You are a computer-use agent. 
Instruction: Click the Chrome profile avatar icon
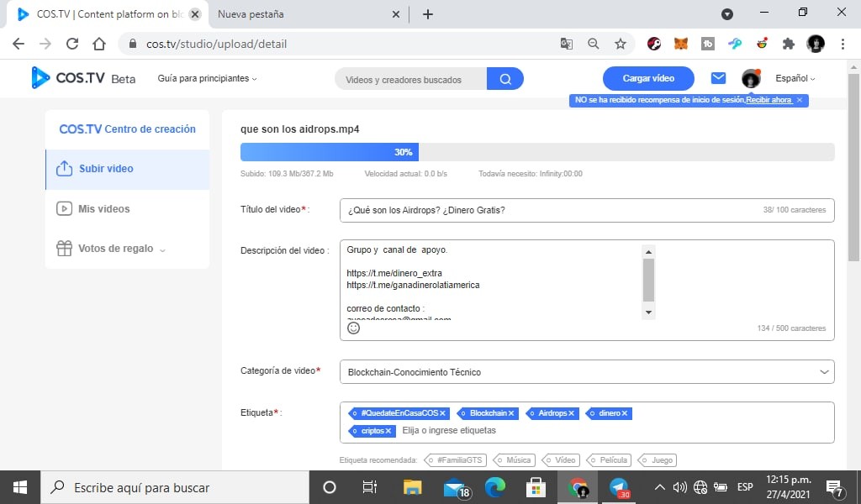(x=816, y=44)
